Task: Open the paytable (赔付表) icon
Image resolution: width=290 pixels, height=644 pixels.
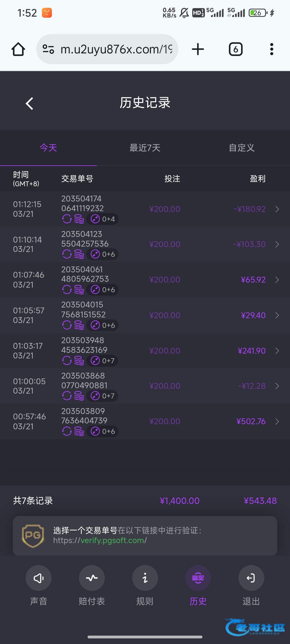Action: coord(92,578)
